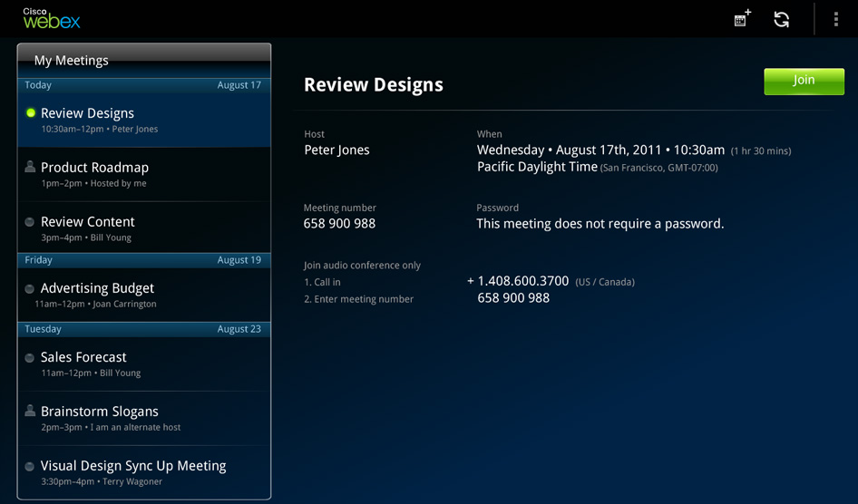Viewport: 858px width, 504px height.
Task: Click status icon beside Advertising Budget
Action: click(x=30, y=288)
